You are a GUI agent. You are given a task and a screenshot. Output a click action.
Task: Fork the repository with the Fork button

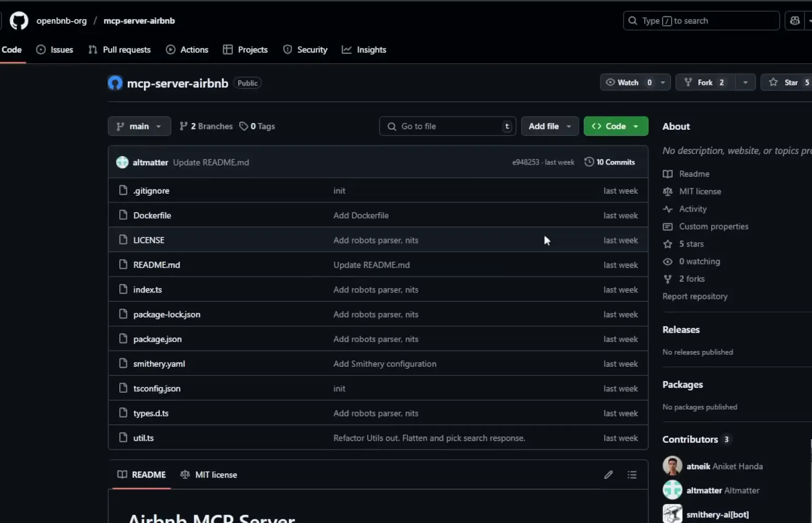point(705,82)
